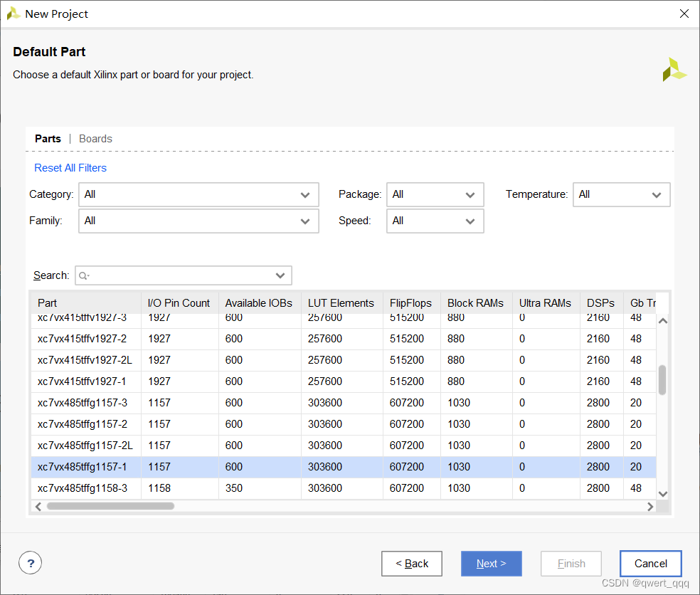700x595 pixels.
Task: Sort by the Block RAMs column header
Action: 477,303
